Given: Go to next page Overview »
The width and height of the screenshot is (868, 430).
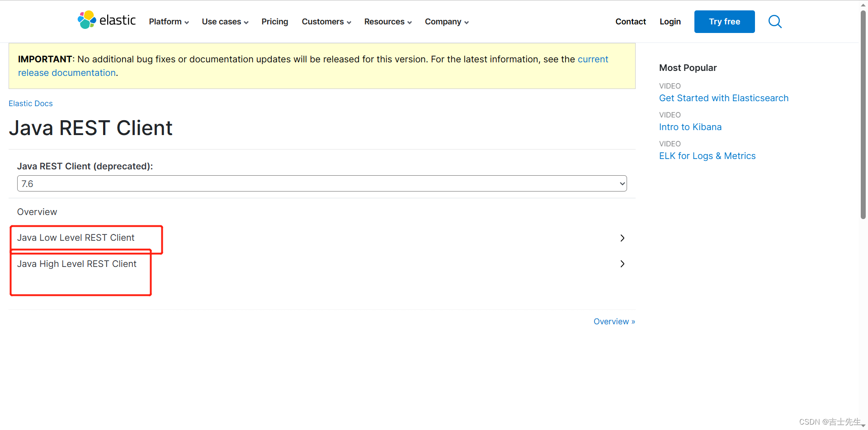Looking at the screenshot, I should (614, 322).
